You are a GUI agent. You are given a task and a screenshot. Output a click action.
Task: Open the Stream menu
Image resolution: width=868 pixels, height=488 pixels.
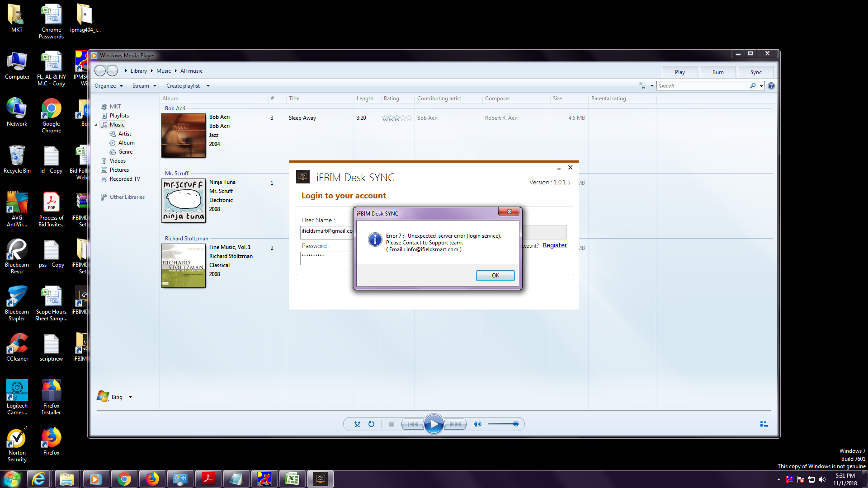tap(144, 86)
